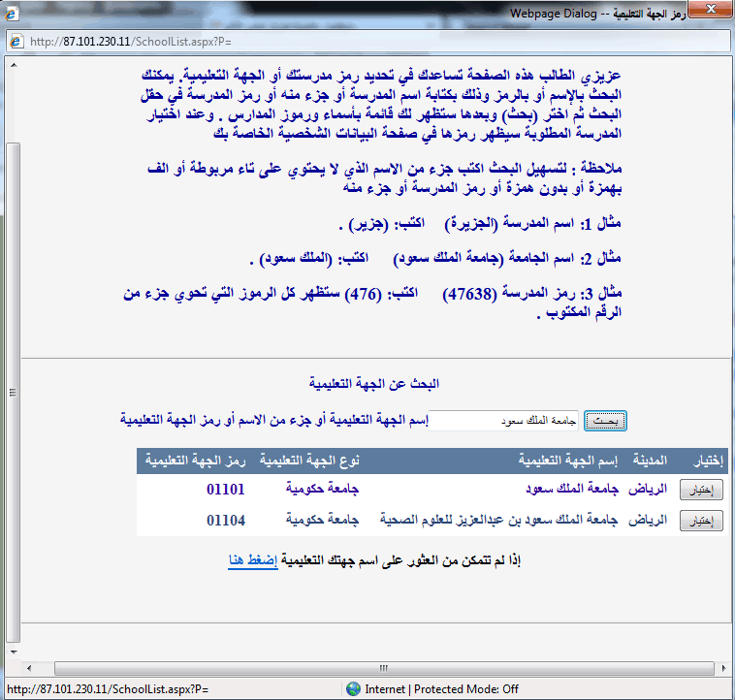
Task: Select the row 01104 إختيار button
Action: click(x=701, y=521)
